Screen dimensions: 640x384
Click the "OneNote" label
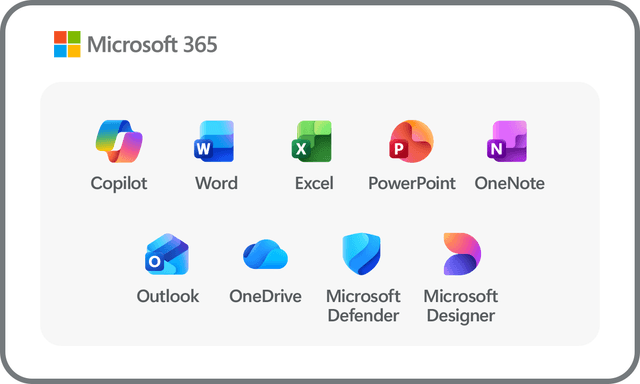[509, 183]
